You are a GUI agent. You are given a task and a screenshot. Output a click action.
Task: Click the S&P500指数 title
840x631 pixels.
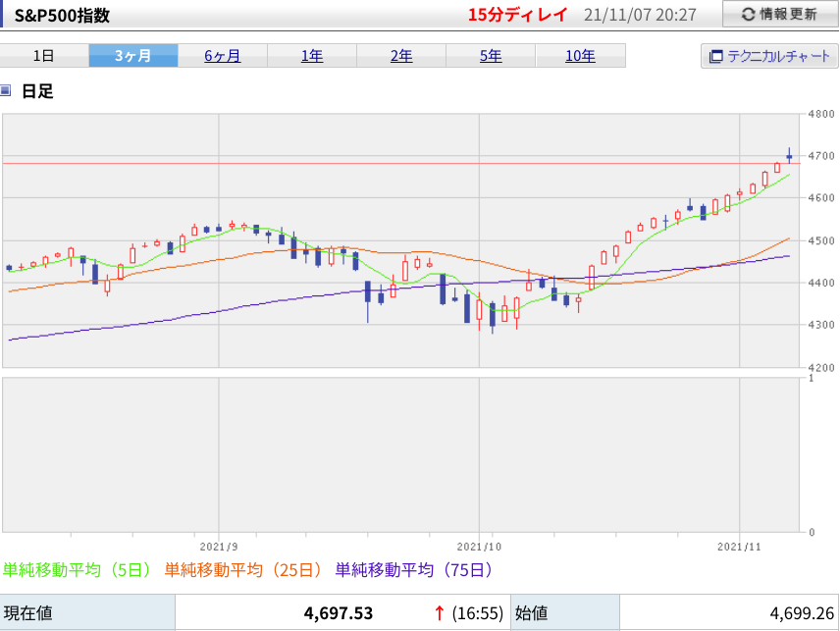pos(62,15)
